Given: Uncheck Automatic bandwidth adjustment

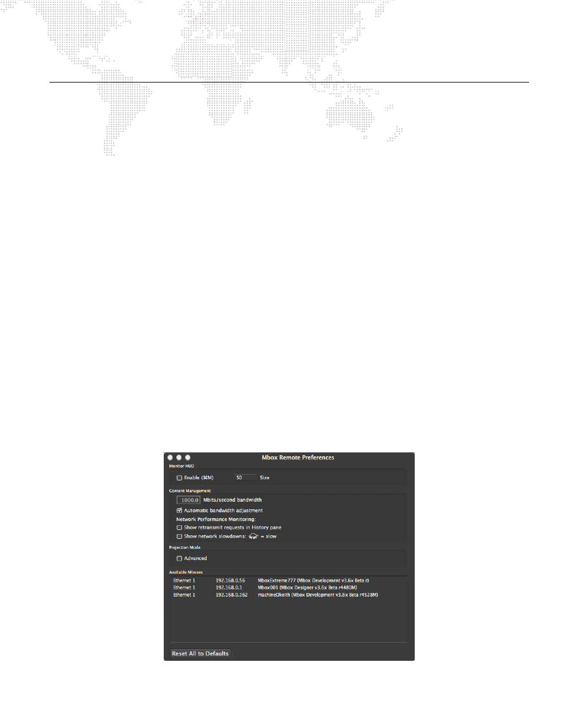Looking at the screenshot, I should pyautogui.click(x=179, y=510).
